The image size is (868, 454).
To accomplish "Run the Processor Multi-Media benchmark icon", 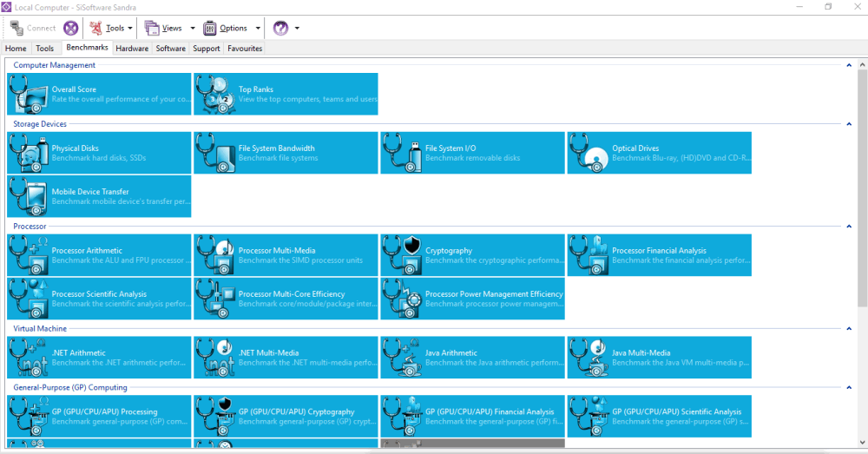I will [x=215, y=255].
